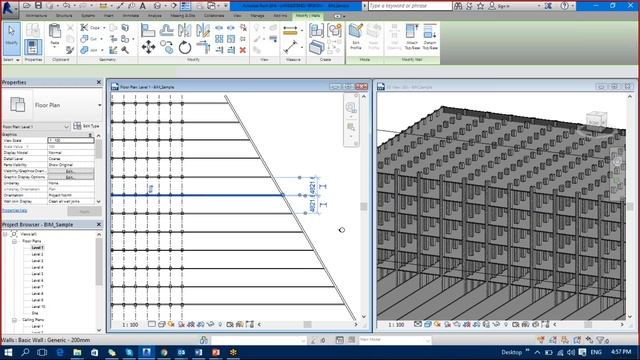Select the Modify arrow tool in the ribbon
Image resolution: width=640 pixels, height=360 pixels.
pos(11,39)
